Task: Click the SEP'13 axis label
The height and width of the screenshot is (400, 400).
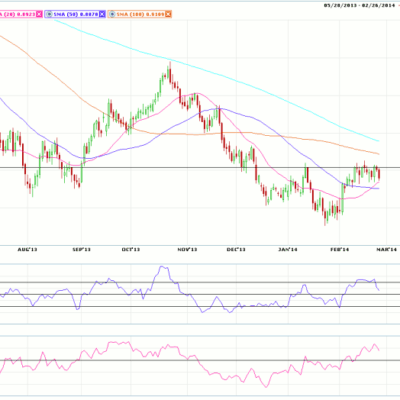Action: click(x=81, y=249)
